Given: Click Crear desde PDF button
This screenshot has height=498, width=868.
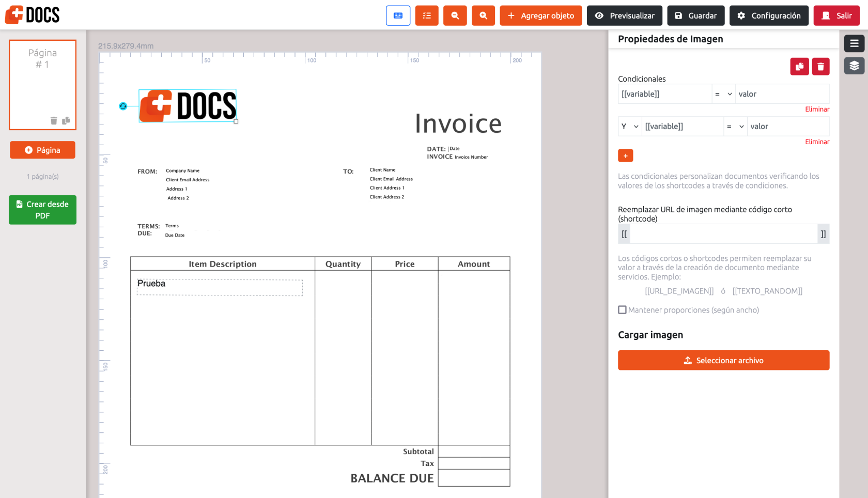Looking at the screenshot, I should click(42, 210).
